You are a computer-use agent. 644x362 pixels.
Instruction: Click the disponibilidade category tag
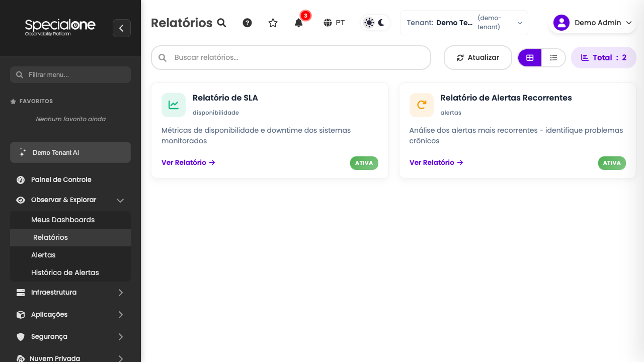point(216,113)
